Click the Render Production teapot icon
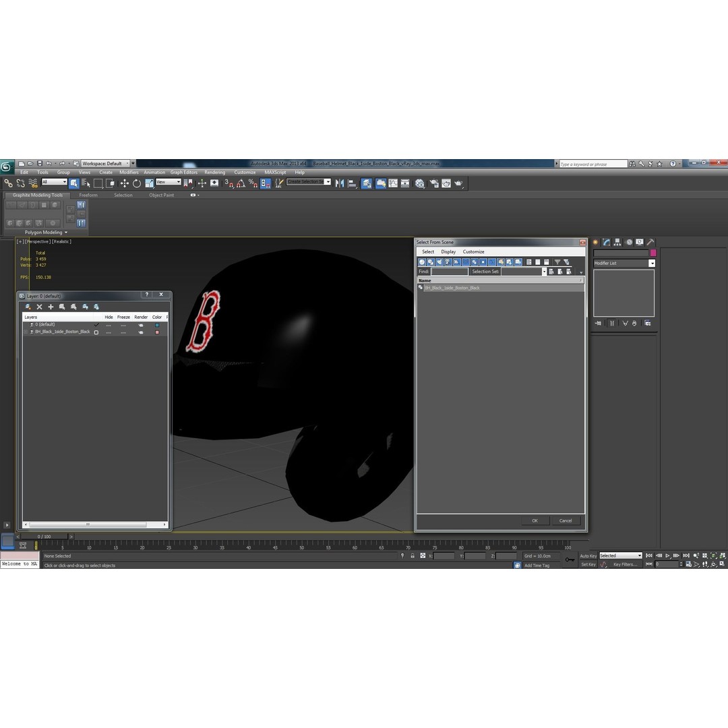 coord(459,183)
